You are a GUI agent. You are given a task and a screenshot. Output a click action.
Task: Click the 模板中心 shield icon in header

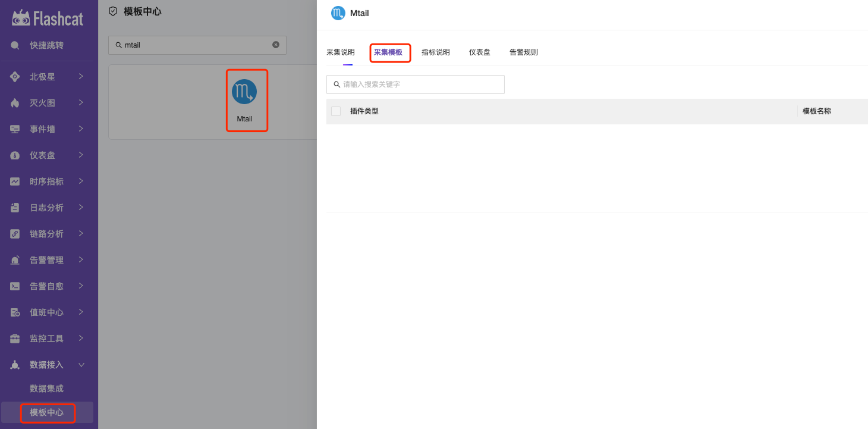[113, 11]
